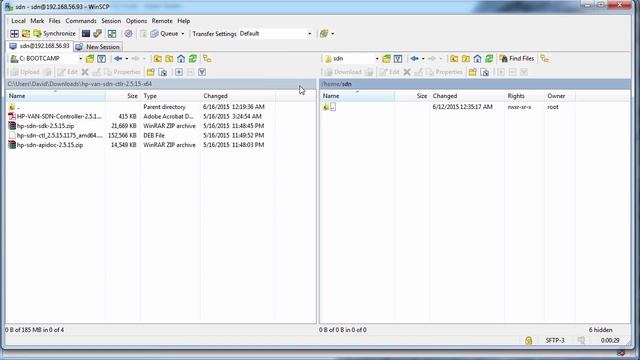Screen dimensions: 640x360
Task: Expand the globe icon dropdown arrow
Action: 333,33
